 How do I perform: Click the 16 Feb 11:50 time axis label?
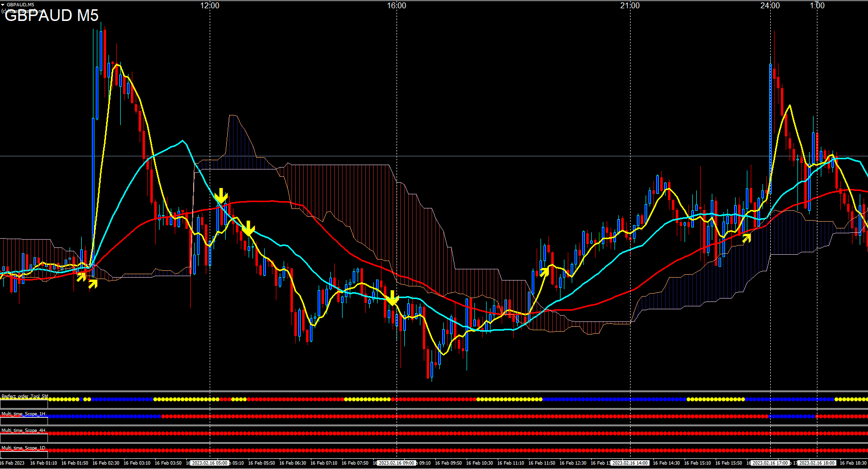542,463
